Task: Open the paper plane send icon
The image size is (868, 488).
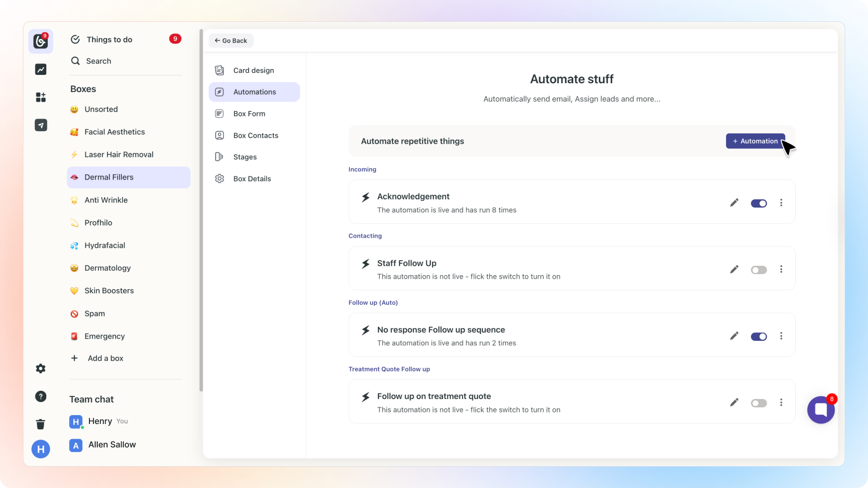Action: [x=41, y=125]
